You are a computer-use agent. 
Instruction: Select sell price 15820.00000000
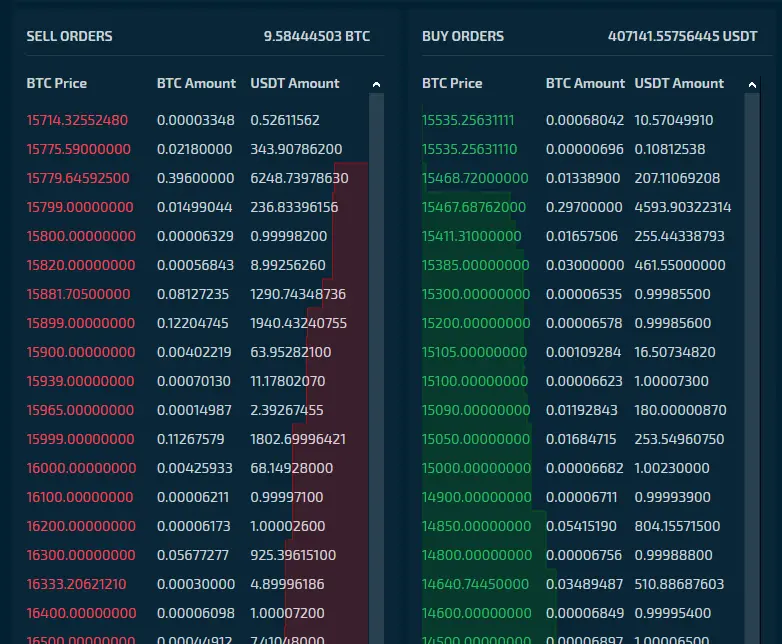click(81, 265)
